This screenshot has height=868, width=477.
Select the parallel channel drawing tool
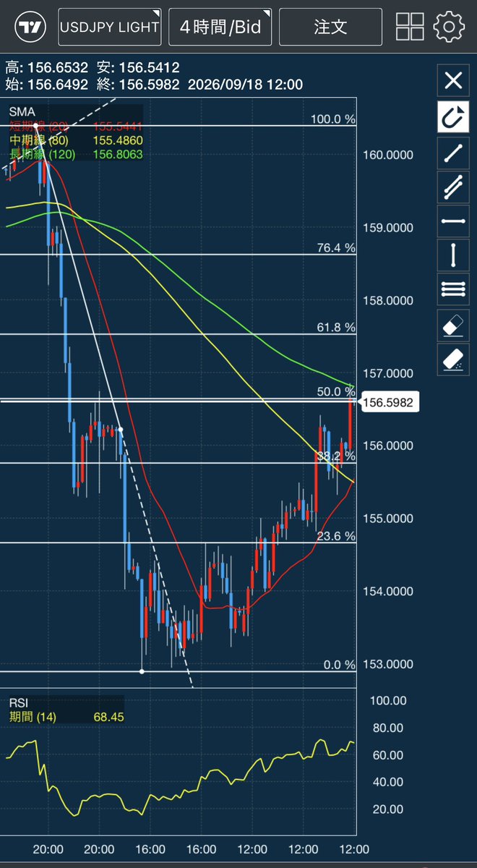453,186
